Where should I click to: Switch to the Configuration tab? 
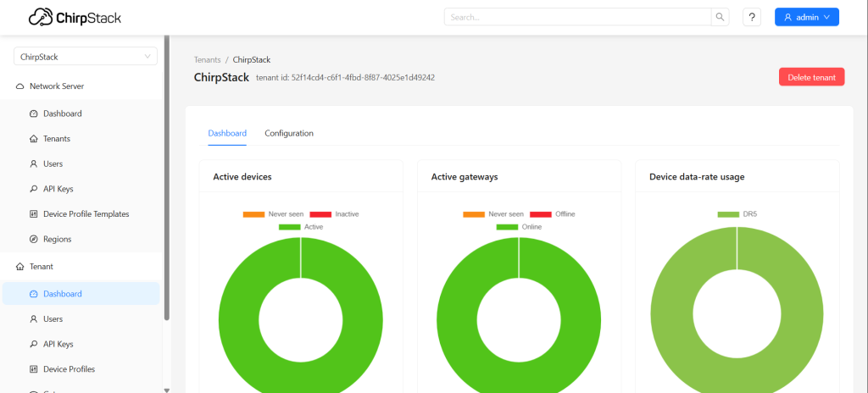289,133
